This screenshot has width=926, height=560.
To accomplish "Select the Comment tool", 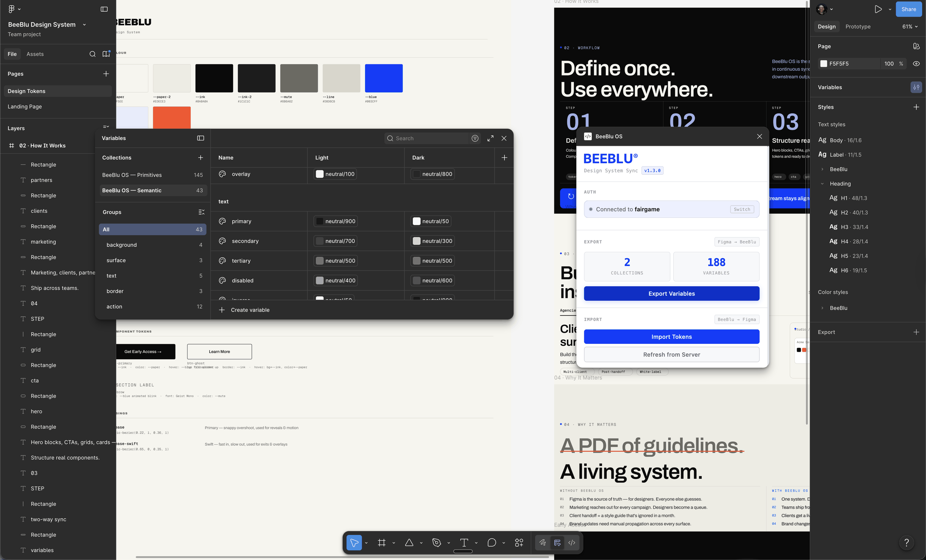I will [x=492, y=542].
